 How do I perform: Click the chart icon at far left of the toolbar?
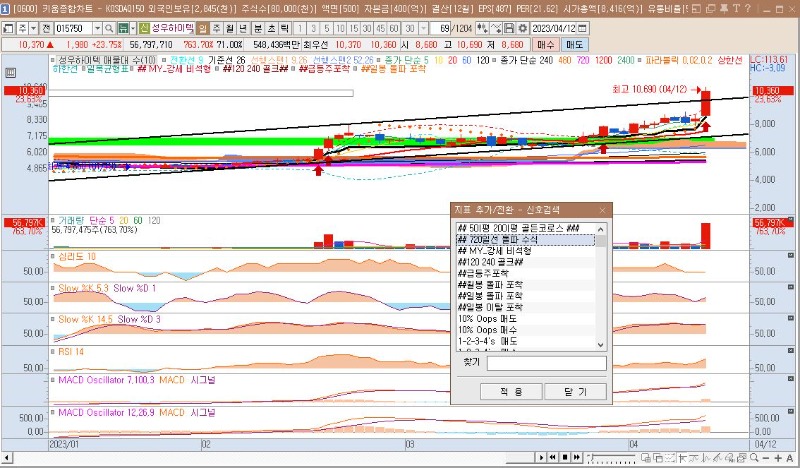(x=9, y=29)
